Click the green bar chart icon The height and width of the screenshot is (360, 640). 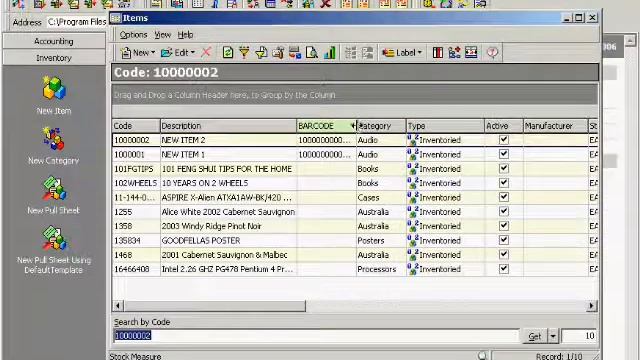(x=329, y=52)
